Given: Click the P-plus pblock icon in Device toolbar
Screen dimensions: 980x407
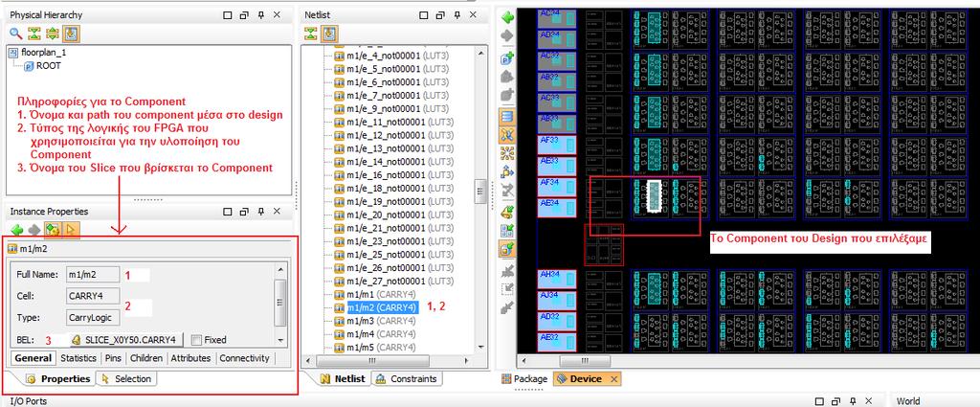Looking at the screenshot, I should (507, 58).
